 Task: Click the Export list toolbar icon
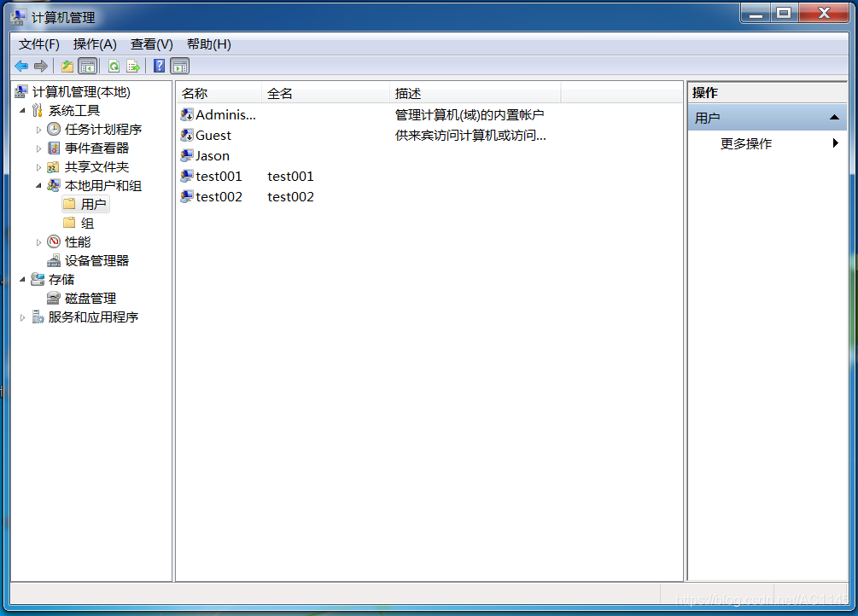[x=133, y=67]
